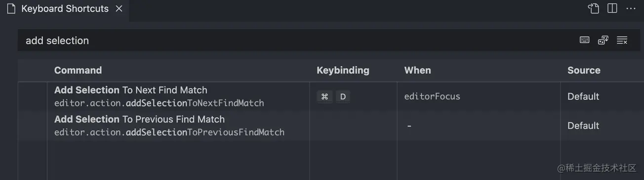Screen dimensions: 644x180
Task: Select the Keyboard Shortcuts tab
Action: point(65,9)
